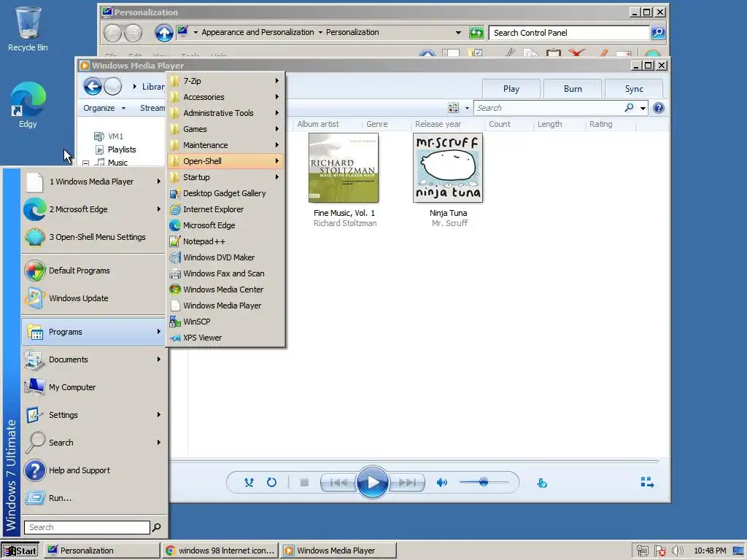Open the Accessories folder submenu

coord(226,97)
